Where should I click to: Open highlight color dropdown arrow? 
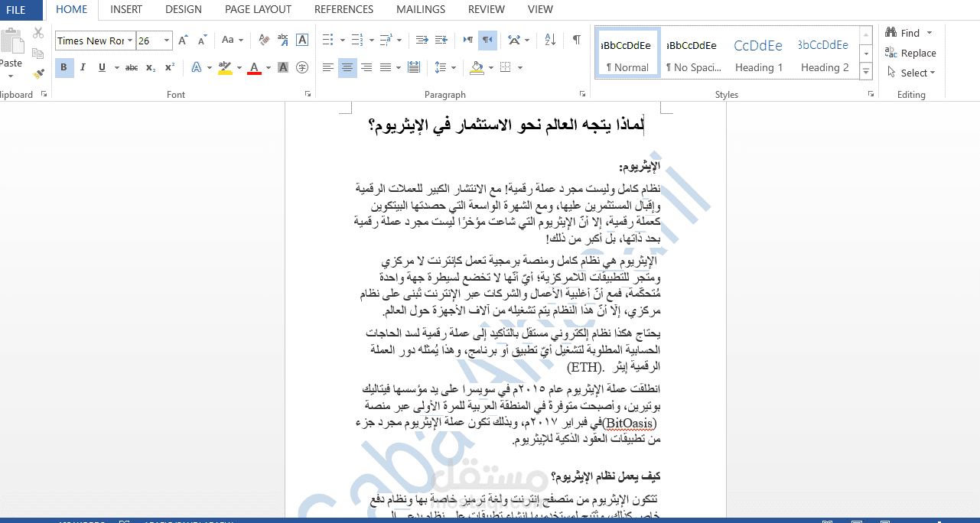(x=239, y=67)
